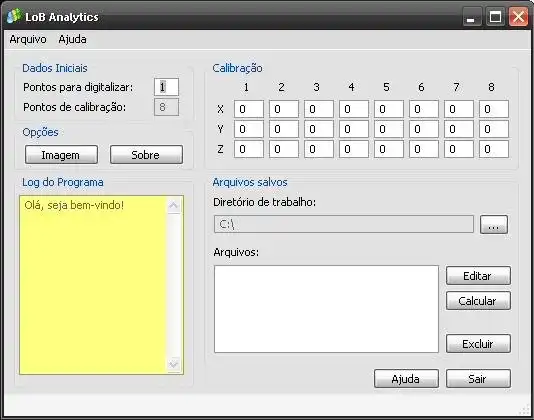
Task: Close the LoB Analytics window
Action: click(x=518, y=17)
